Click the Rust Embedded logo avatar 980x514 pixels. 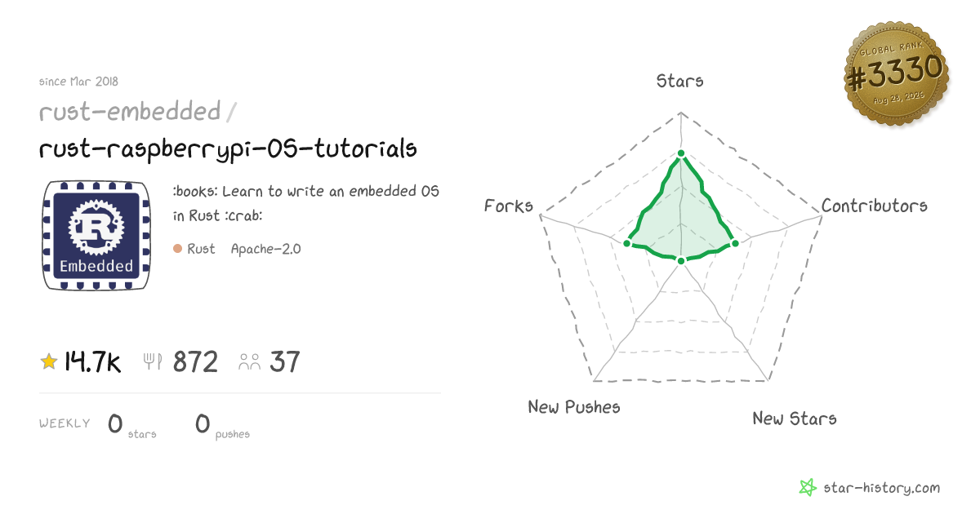(96, 236)
